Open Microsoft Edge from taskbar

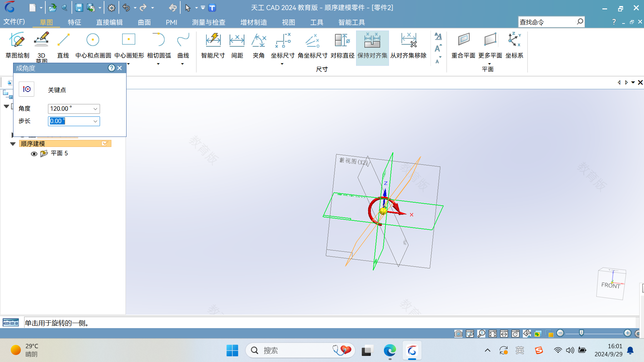pos(390,351)
